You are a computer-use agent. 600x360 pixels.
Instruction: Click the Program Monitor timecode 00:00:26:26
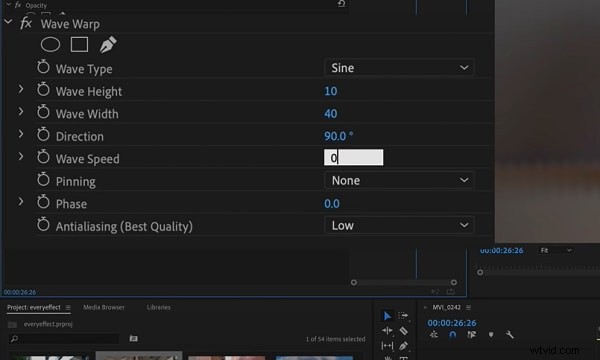point(501,251)
